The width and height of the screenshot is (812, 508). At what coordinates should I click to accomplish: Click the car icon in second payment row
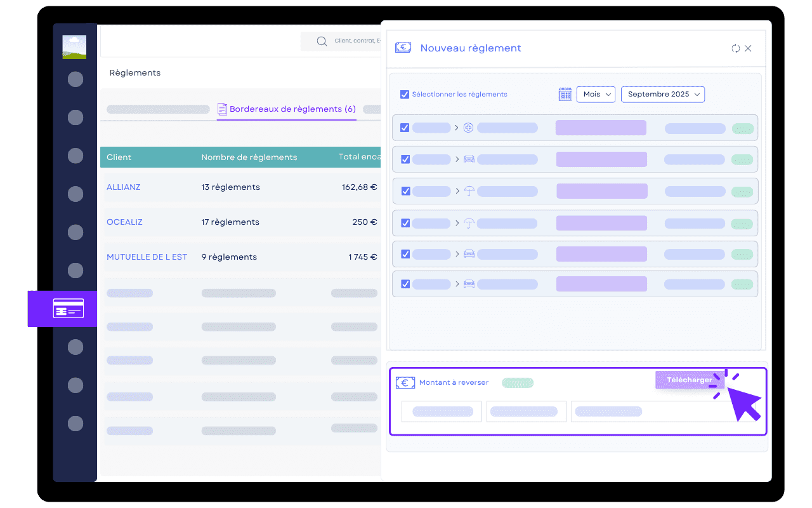(469, 159)
